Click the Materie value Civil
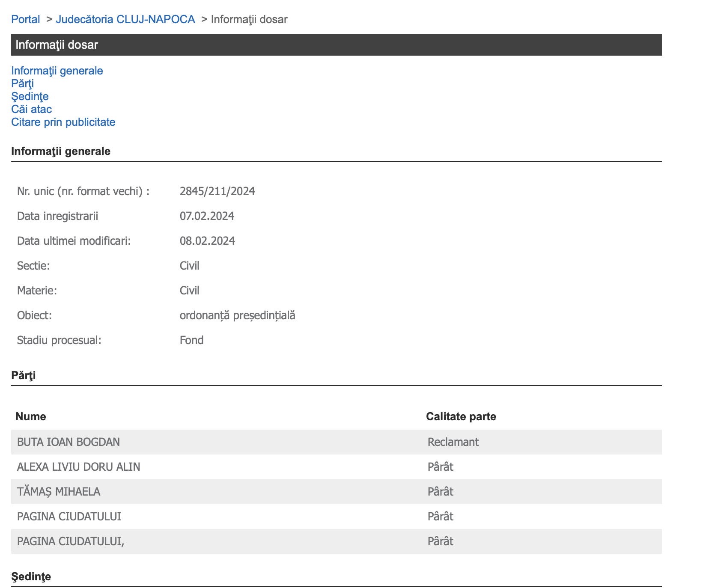This screenshot has width=715, height=588. coord(190,291)
